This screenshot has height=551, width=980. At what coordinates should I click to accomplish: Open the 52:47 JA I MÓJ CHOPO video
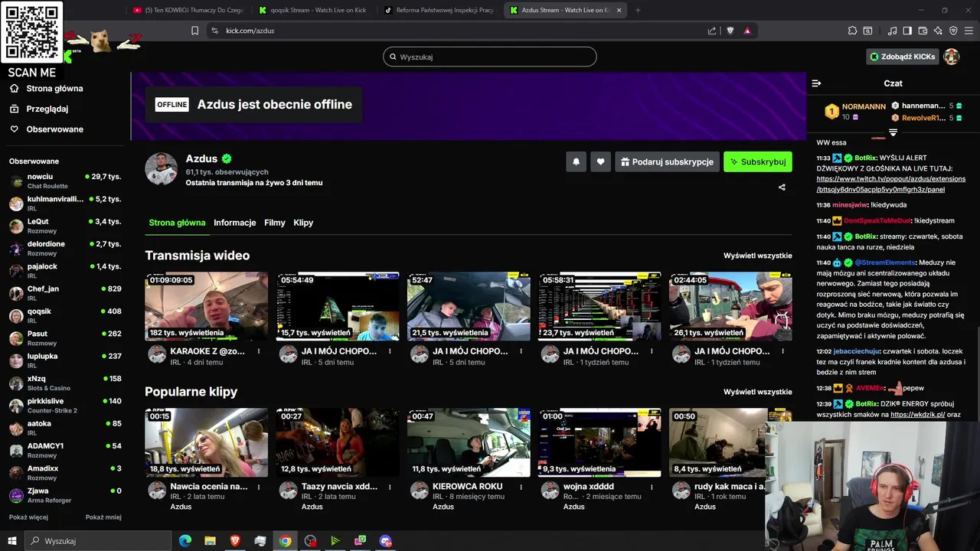point(469,306)
